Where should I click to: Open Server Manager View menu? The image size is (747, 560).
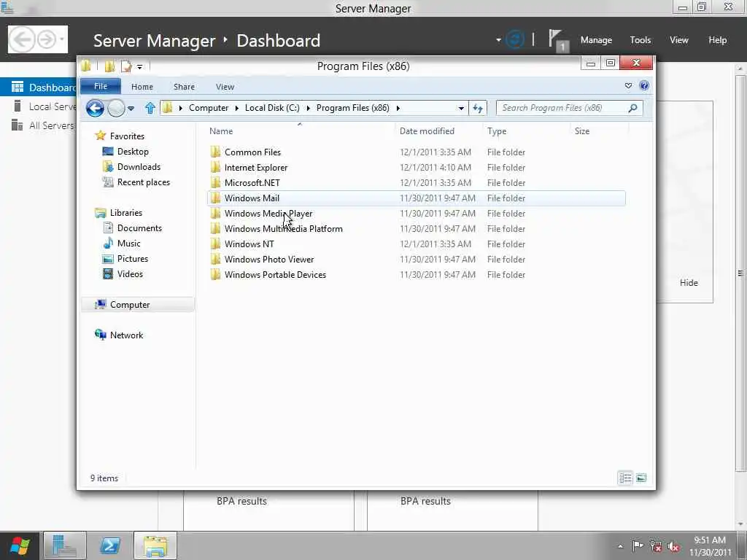point(679,40)
